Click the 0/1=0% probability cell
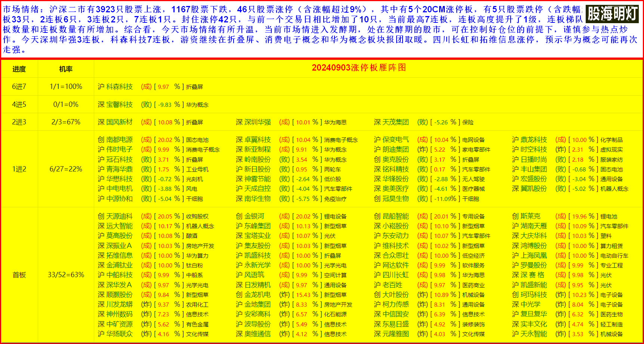This screenshot has height=344, width=644. coord(66,105)
